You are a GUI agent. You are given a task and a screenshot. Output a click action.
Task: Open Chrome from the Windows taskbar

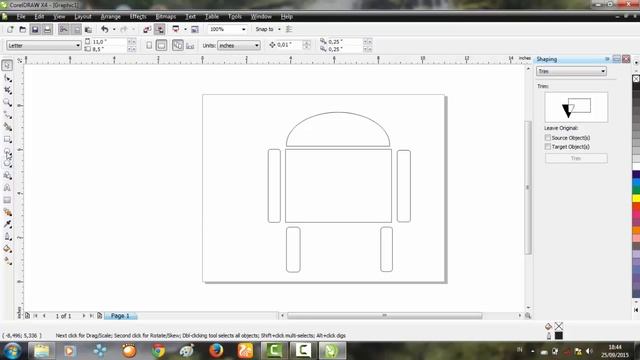158,351
